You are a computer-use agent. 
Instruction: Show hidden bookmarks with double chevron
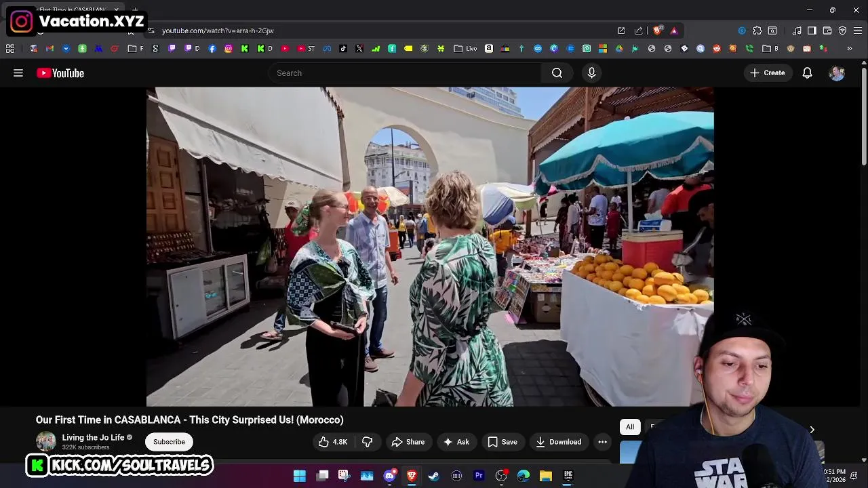pos(849,49)
